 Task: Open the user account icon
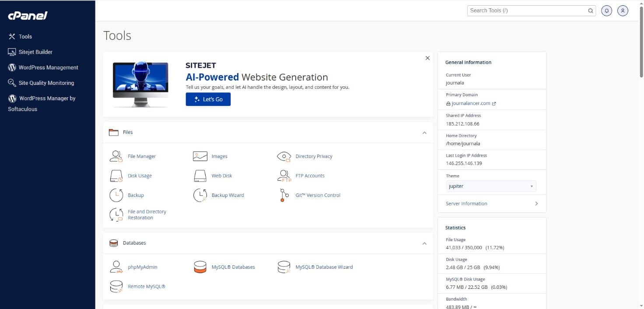tap(623, 11)
